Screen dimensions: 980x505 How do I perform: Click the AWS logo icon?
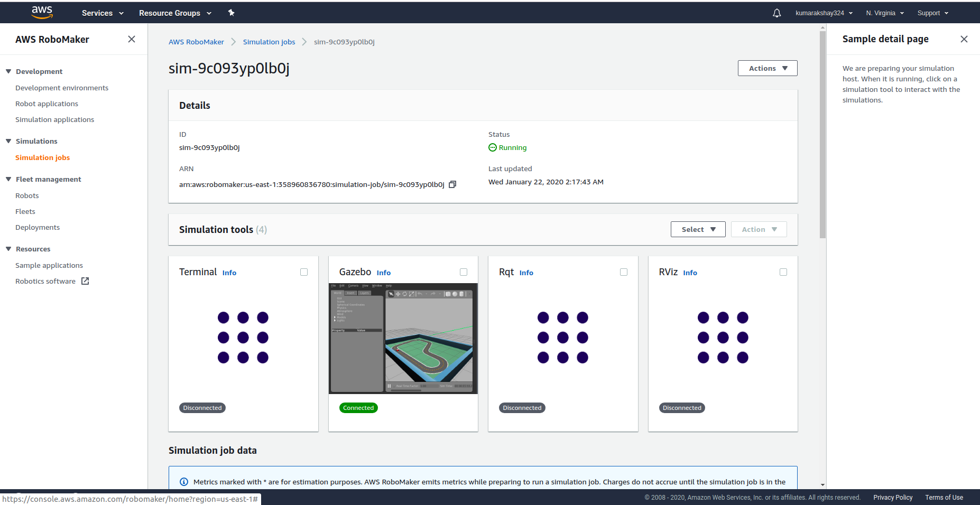pos(42,13)
